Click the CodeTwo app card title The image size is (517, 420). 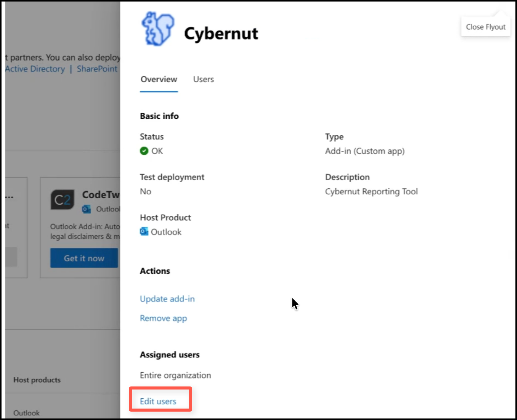coord(101,195)
